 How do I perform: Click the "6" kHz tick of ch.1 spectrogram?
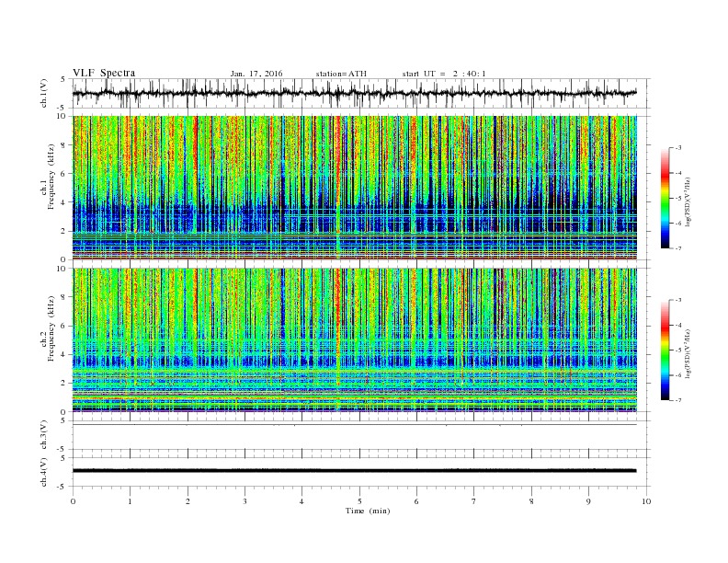tap(64, 174)
